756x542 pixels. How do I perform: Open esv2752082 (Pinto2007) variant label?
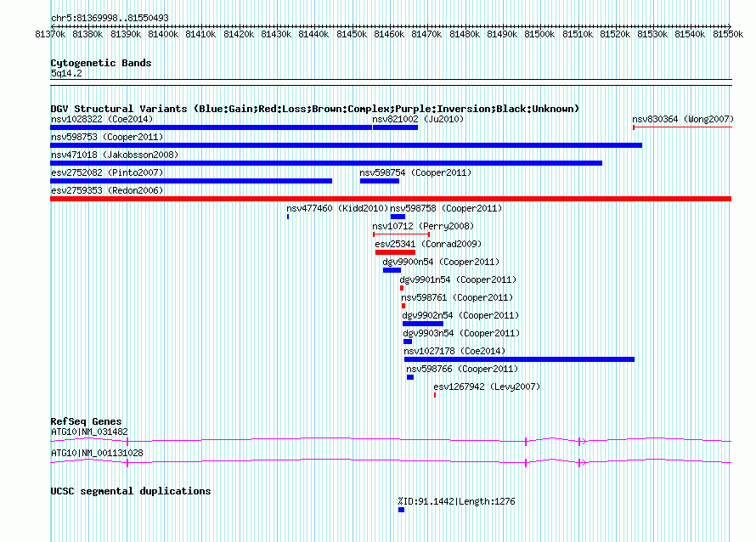tap(107, 172)
